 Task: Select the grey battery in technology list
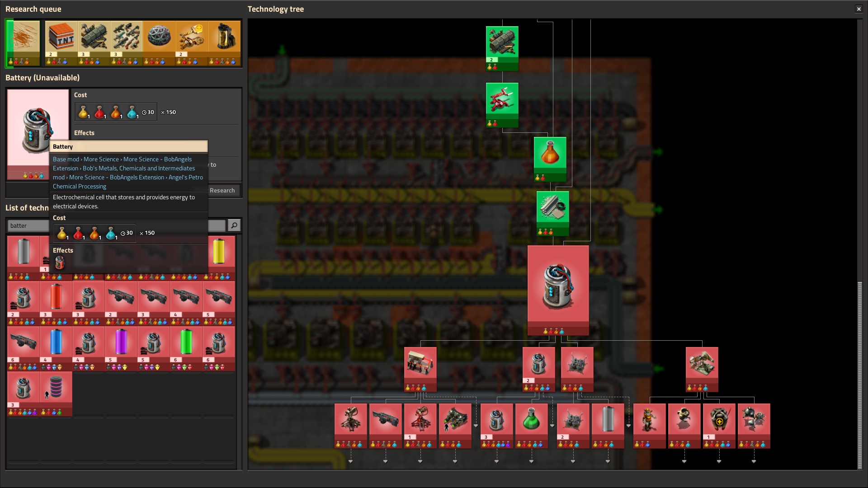24,258
